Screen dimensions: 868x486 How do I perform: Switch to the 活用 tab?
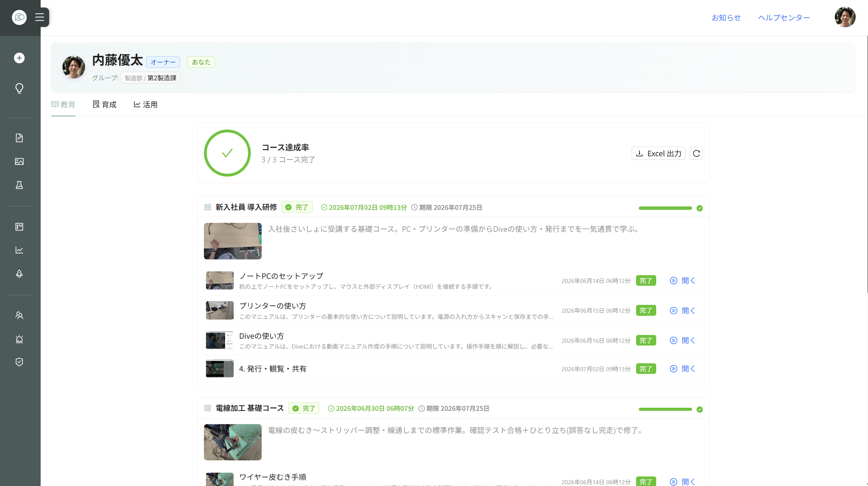pyautogui.click(x=146, y=105)
